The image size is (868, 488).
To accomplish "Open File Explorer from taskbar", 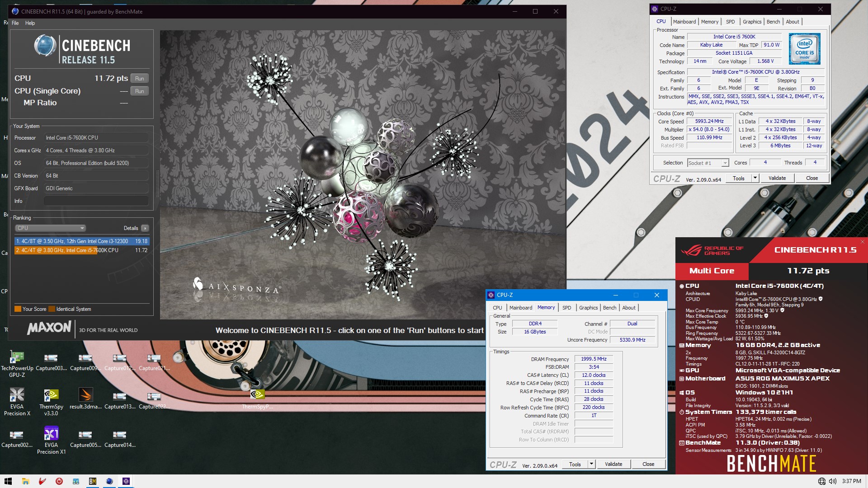I will 25,481.
